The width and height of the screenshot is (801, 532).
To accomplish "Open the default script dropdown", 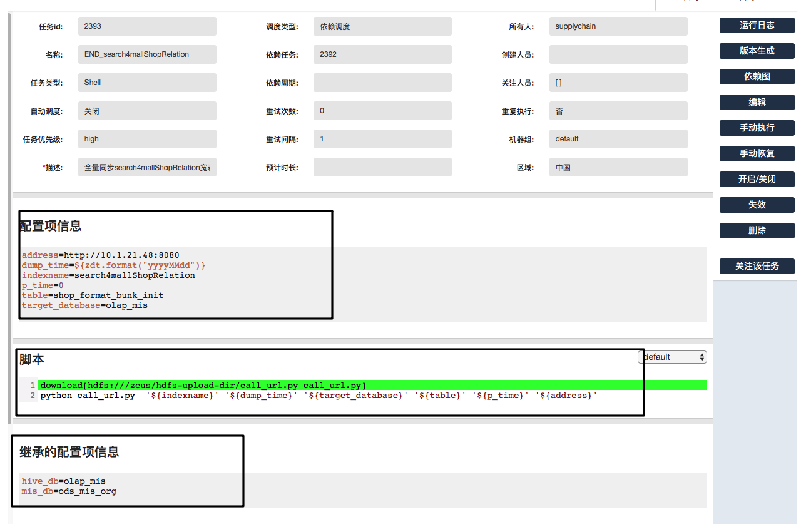I will (x=672, y=357).
